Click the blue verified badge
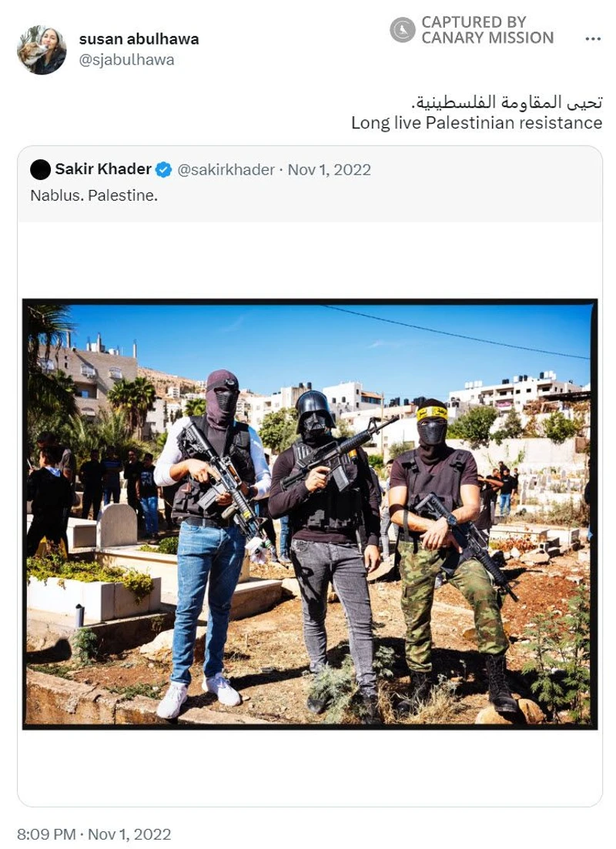 pyautogui.click(x=163, y=170)
